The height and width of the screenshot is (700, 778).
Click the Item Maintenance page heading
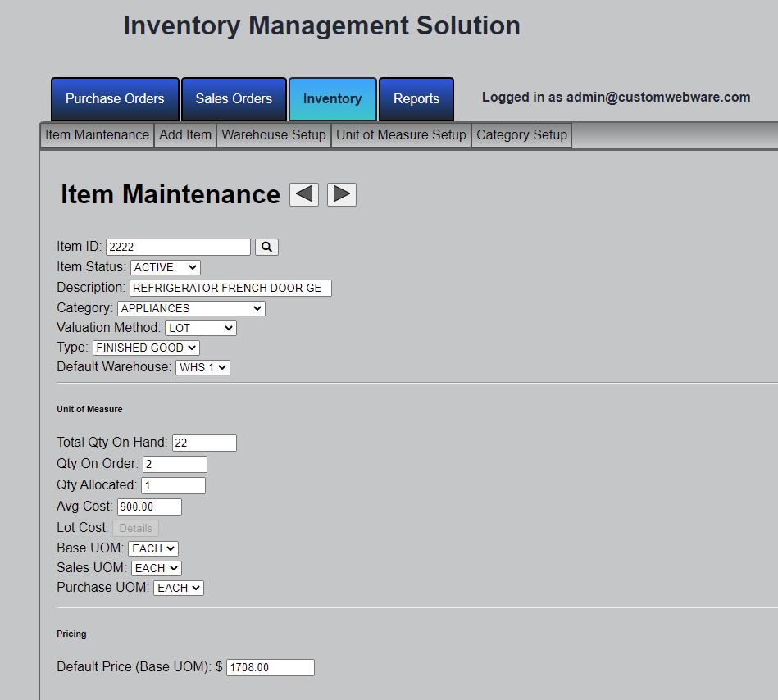click(x=171, y=194)
